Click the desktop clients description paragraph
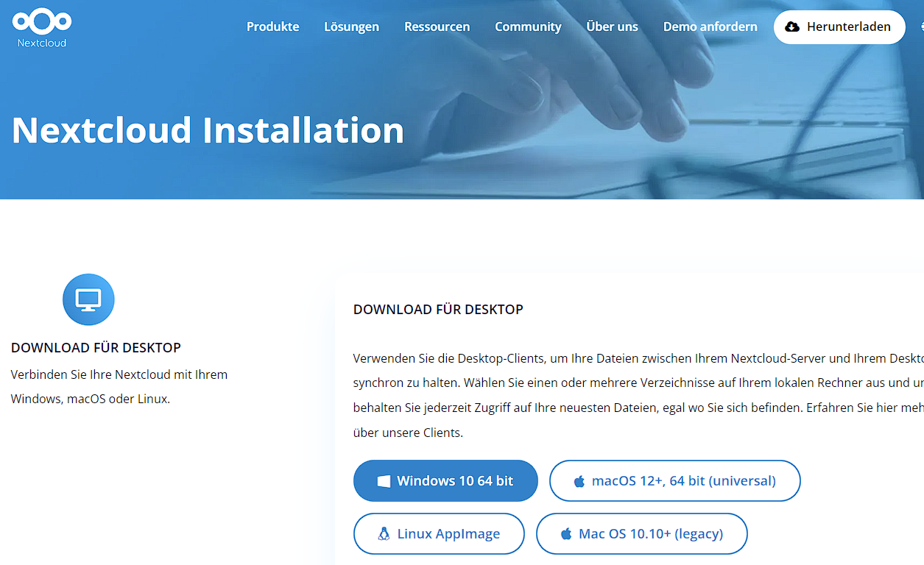Screen dimensions: 924x565 (x=633, y=396)
